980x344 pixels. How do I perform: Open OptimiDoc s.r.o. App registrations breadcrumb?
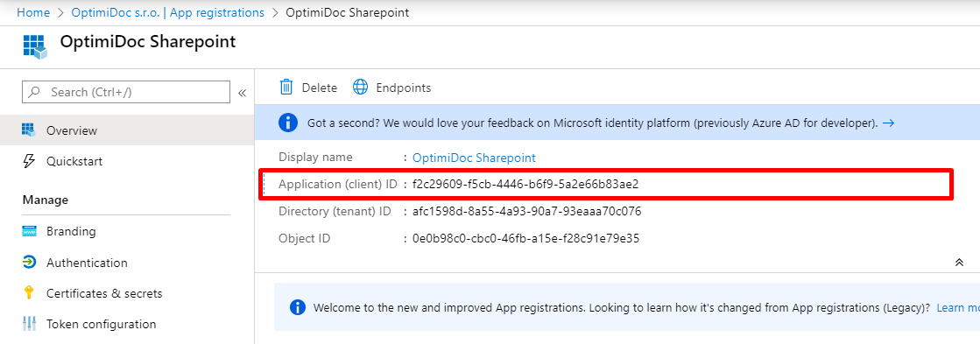point(168,12)
